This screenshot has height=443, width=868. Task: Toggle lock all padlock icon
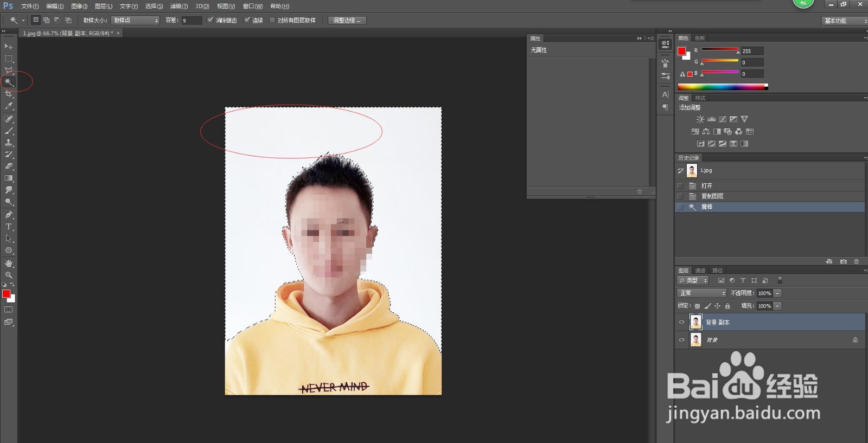[727, 306]
